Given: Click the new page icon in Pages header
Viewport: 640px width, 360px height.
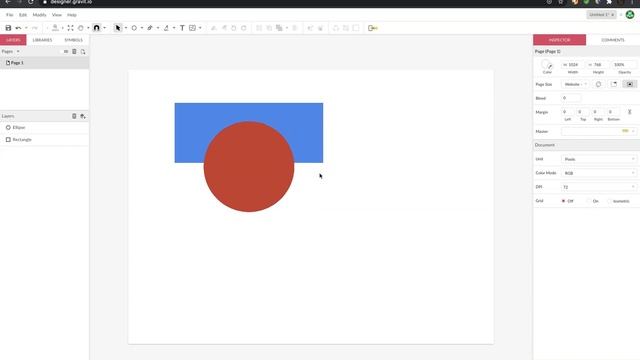Looking at the screenshot, I should point(83,51).
